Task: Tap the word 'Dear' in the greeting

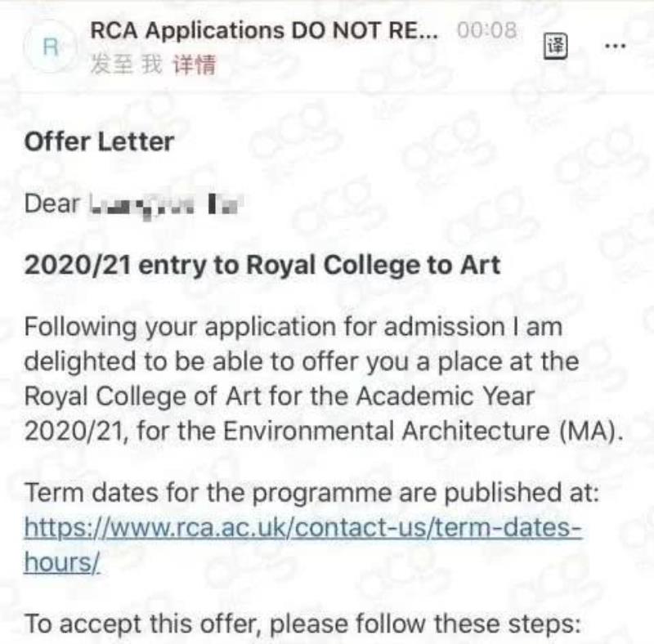Action: 52,203
